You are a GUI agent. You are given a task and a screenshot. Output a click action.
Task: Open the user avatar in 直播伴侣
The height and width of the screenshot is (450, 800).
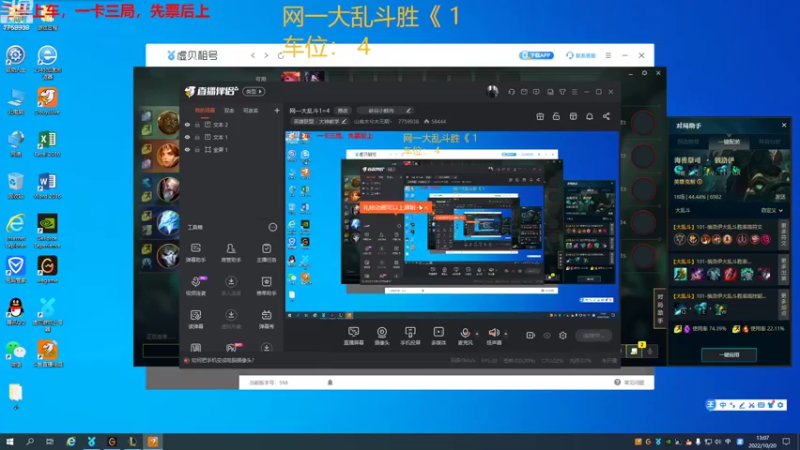[x=492, y=91]
